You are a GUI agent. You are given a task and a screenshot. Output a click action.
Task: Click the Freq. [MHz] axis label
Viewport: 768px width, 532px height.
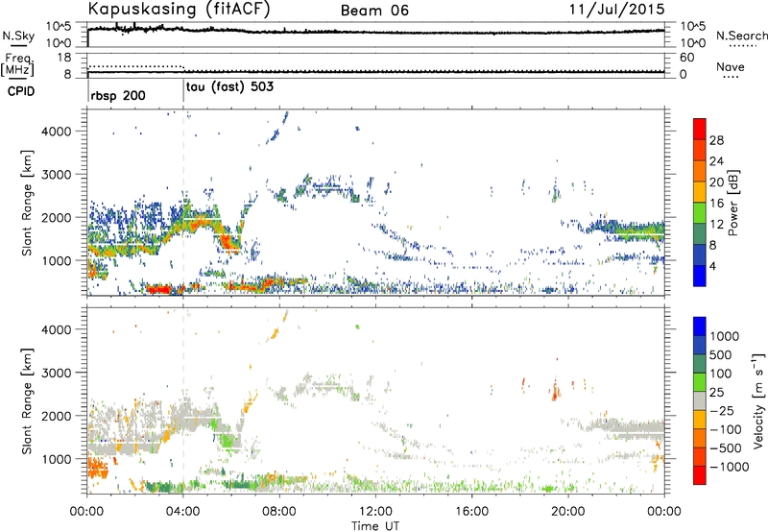pos(17,65)
